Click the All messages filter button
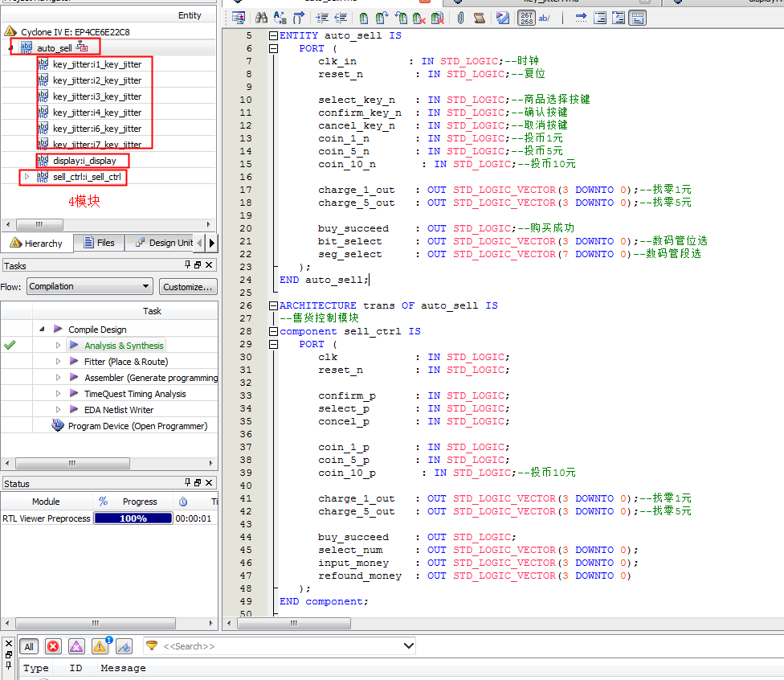Image resolution: width=784 pixels, height=680 pixels. (x=29, y=646)
